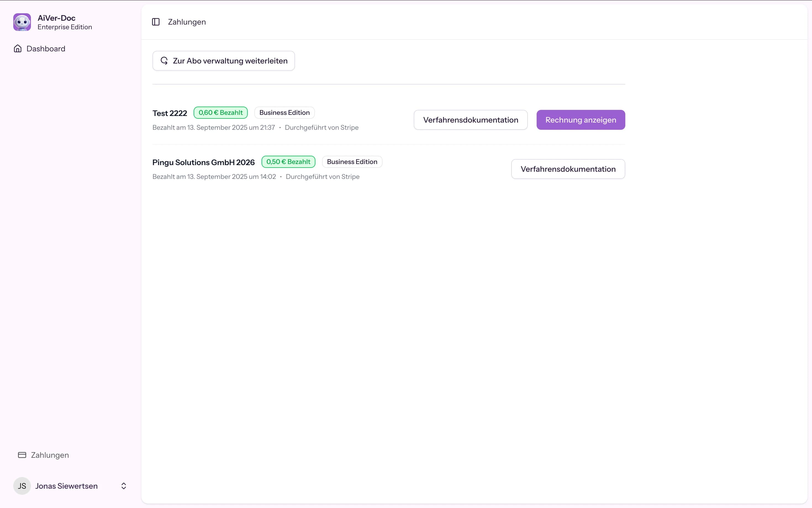Image resolution: width=812 pixels, height=508 pixels.
Task: Click the AiVer-Doc app name
Action: click(x=56, y=18)
